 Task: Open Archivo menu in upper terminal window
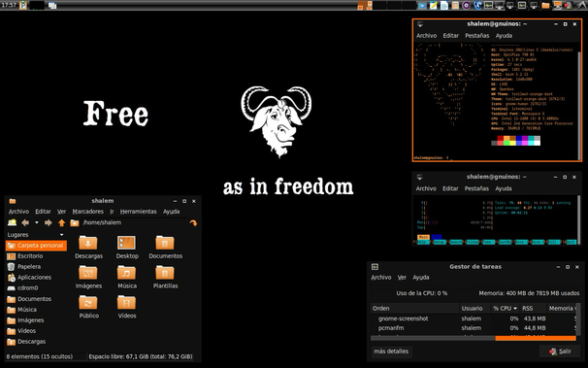click(x=426, y=36)
